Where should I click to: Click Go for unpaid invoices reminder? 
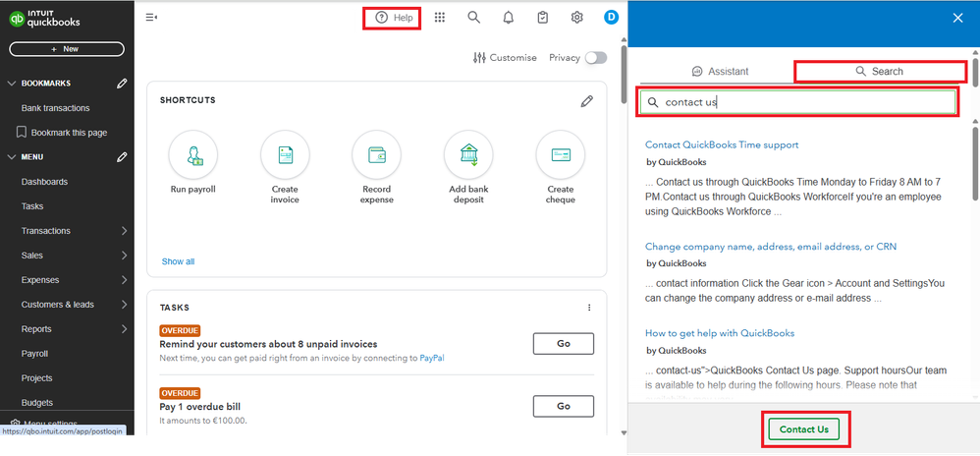(x=564, y=344)
